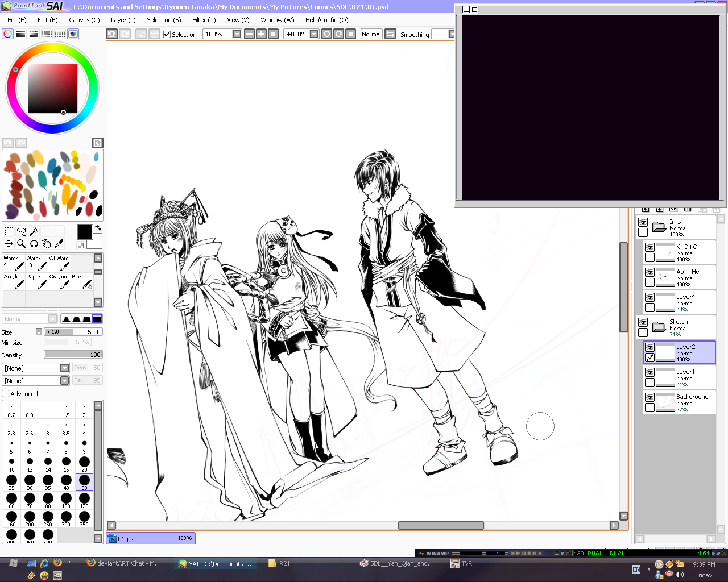The height and width of the screenshot is (582, 728).
Task: Switch to the 01.psd document tab
Action: click(151, 538)
